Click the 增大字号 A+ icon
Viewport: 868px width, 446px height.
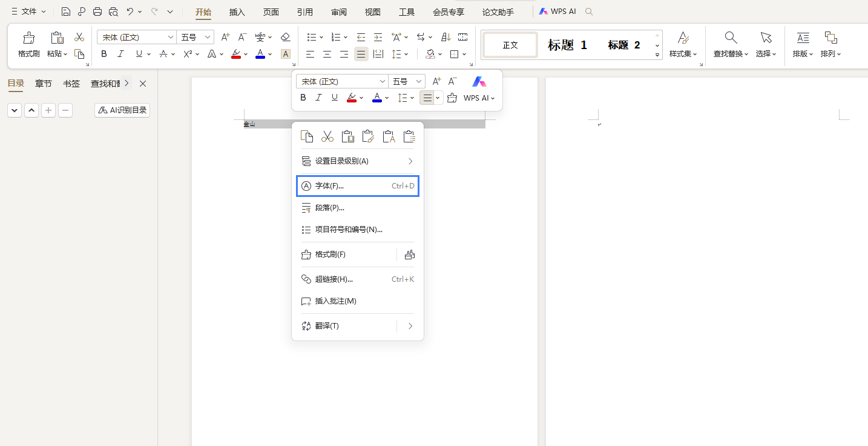(225, 36)
